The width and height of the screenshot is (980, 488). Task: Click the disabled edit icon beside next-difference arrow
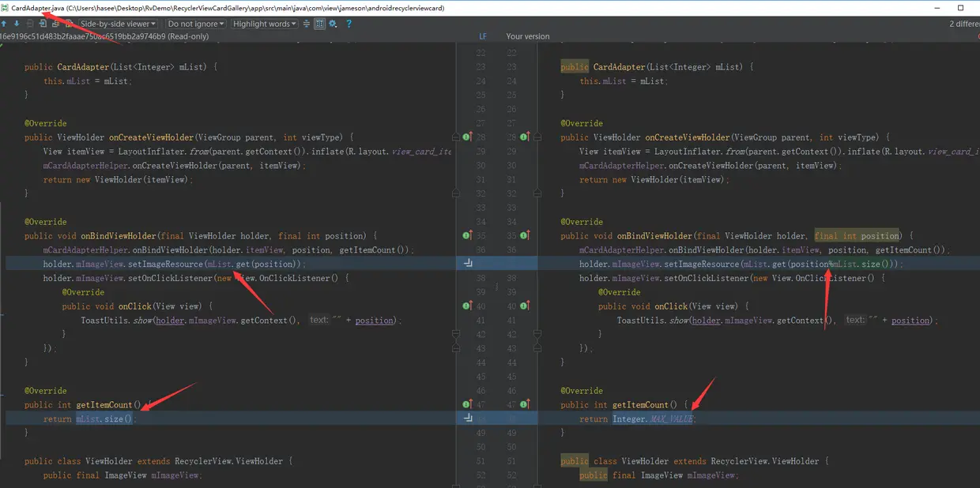(29, 24)
